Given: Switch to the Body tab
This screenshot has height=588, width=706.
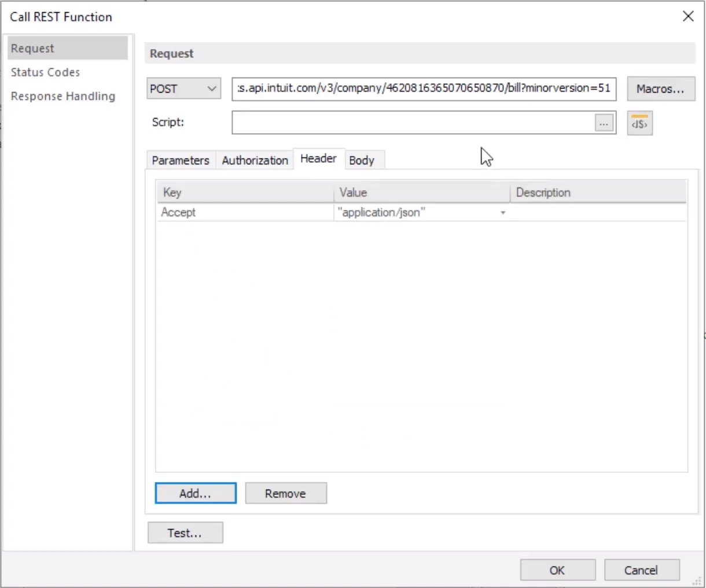Looking at the screenshot, I should (x=362, y=160).
